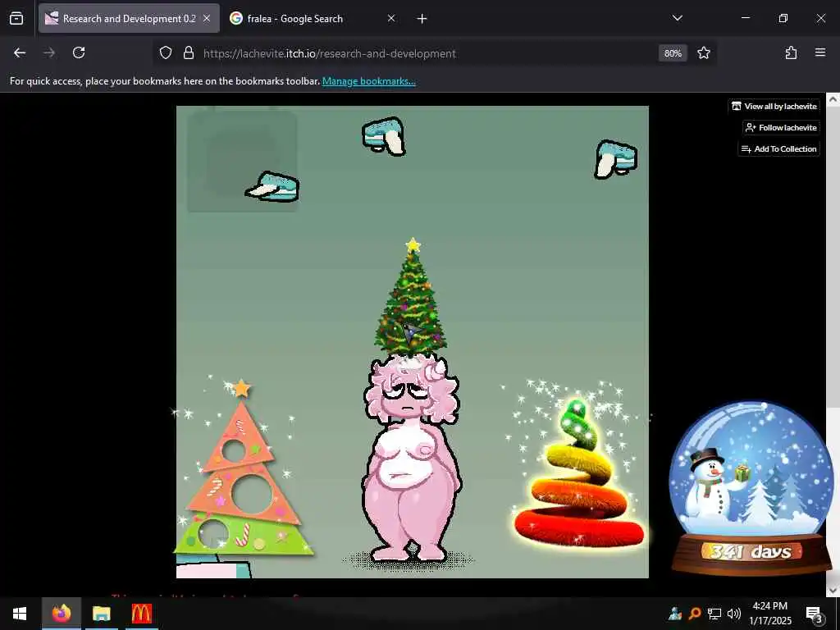Click Follow lachevite button
Screen dimensions: 840x630
781,127
